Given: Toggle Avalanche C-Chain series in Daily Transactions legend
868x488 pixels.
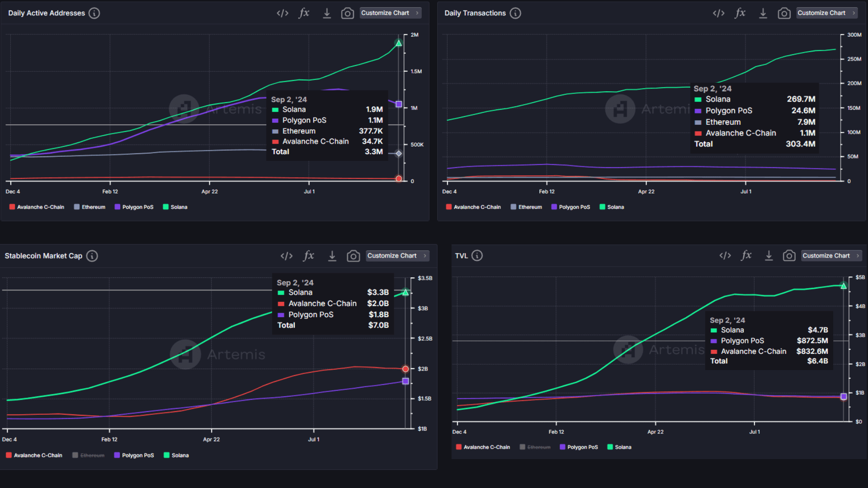Looking at the screenshot, I should [x=473, y=207].
